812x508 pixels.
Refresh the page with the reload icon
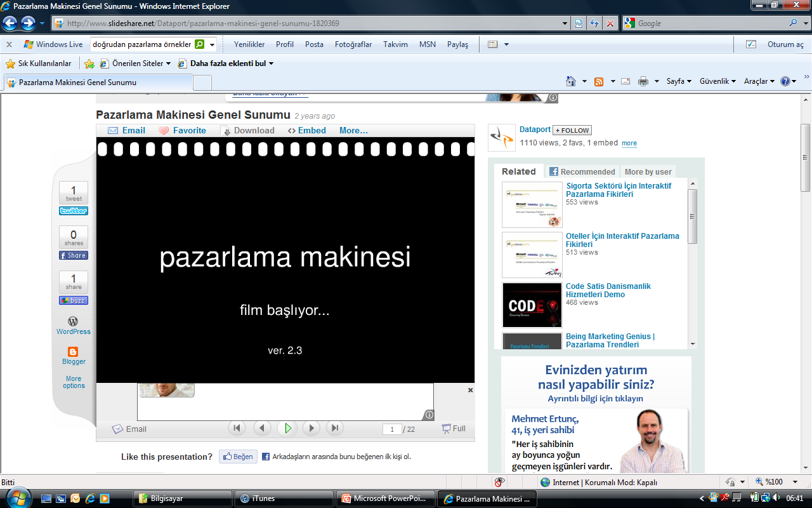[594, 23]
